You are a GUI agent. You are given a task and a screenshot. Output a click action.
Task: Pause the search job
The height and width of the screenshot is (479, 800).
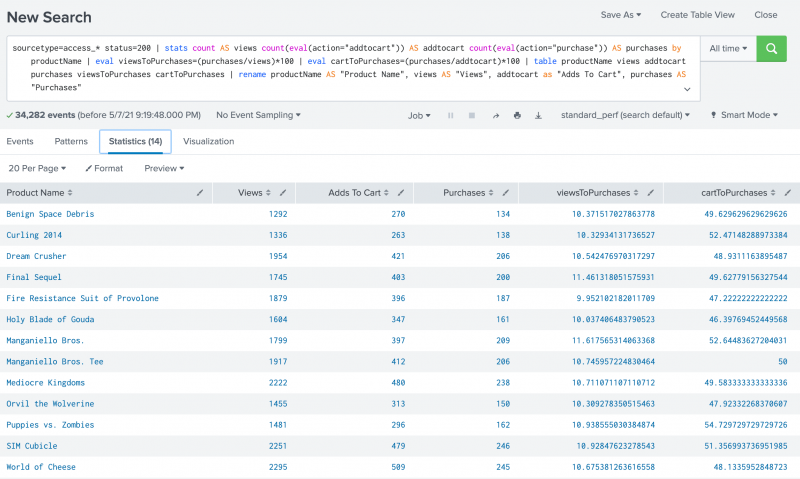(x=451, y=115)
